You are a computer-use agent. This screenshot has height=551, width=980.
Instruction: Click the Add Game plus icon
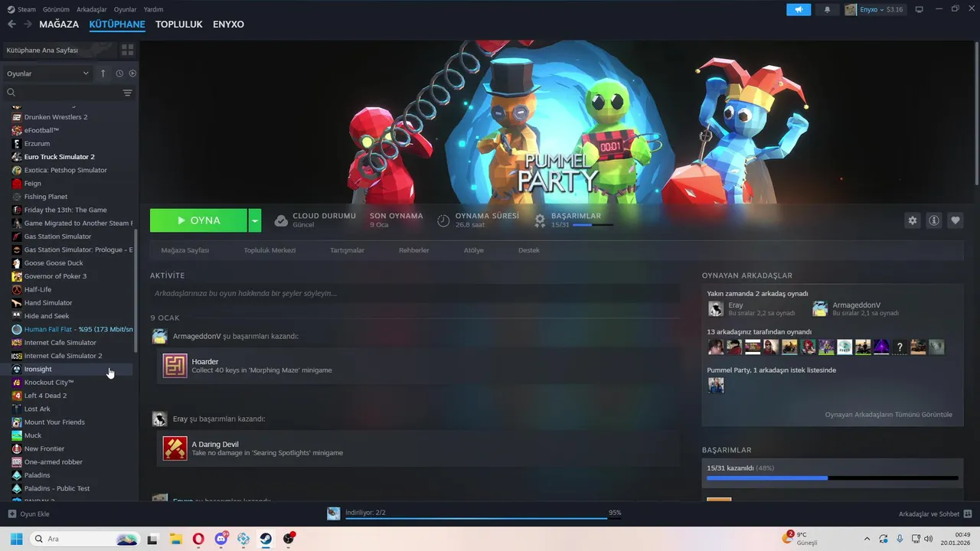click(11, 514)
